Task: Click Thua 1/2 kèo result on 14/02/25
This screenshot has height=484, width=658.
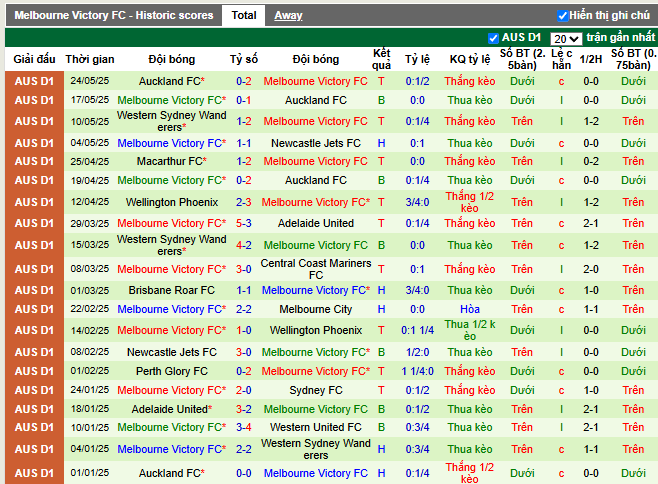Action: pos(470,330)
